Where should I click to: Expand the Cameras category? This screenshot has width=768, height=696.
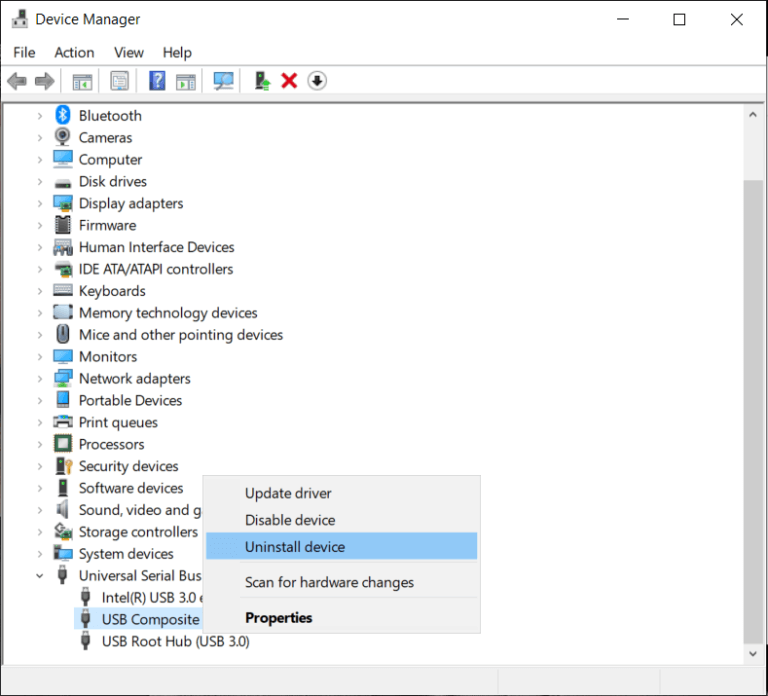(40, 138)
